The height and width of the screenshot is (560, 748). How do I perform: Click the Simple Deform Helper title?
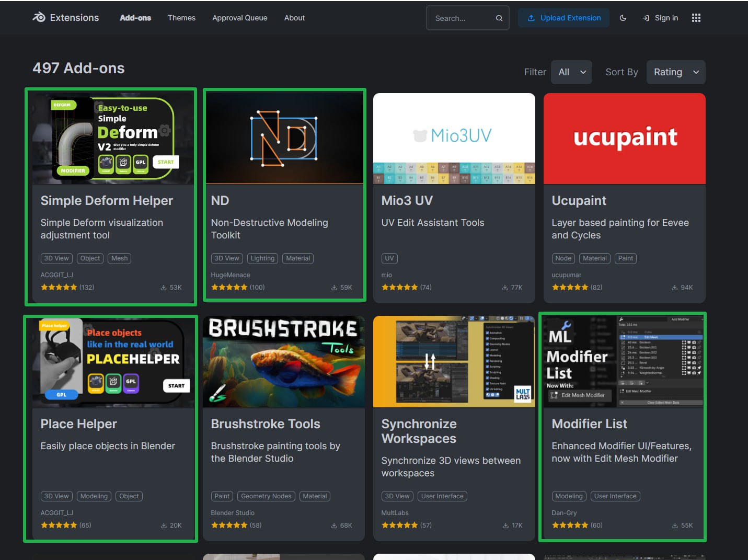pos(107,201)
